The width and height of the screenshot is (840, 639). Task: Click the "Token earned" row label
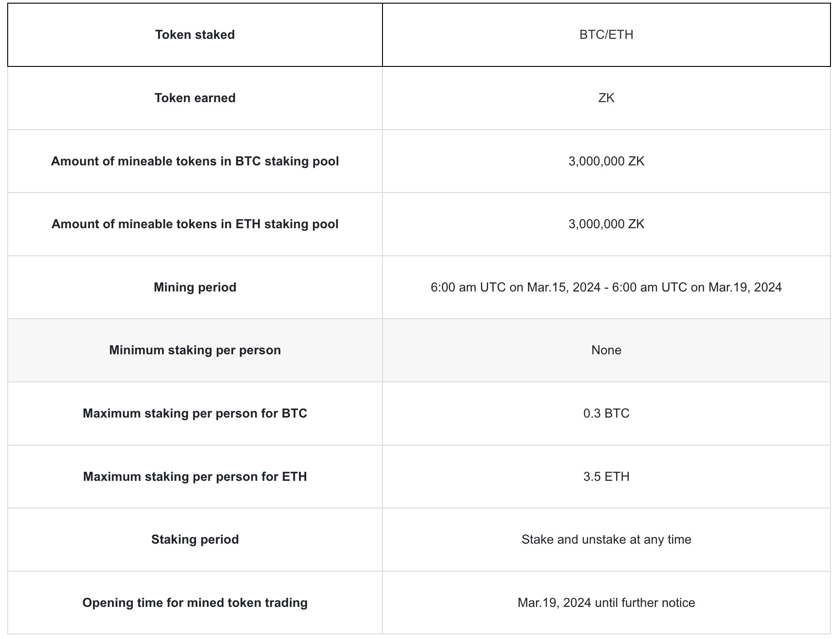point(195,98)
